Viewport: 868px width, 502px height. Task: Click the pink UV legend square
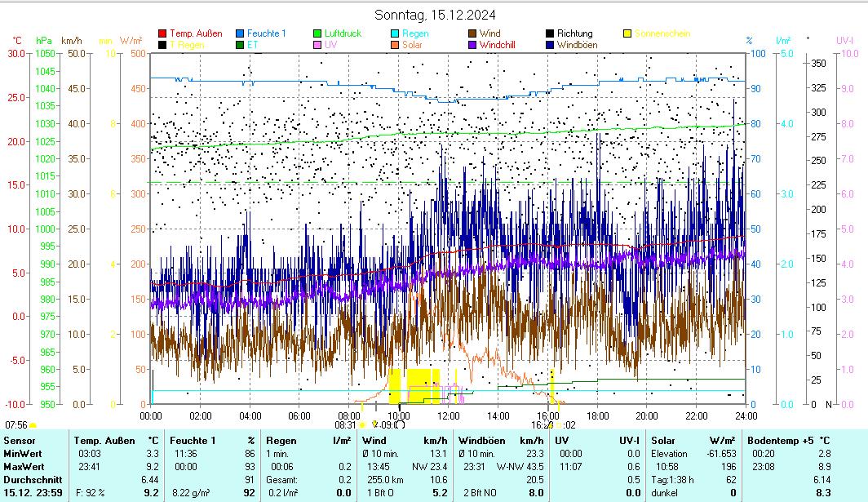pos(317,45)
